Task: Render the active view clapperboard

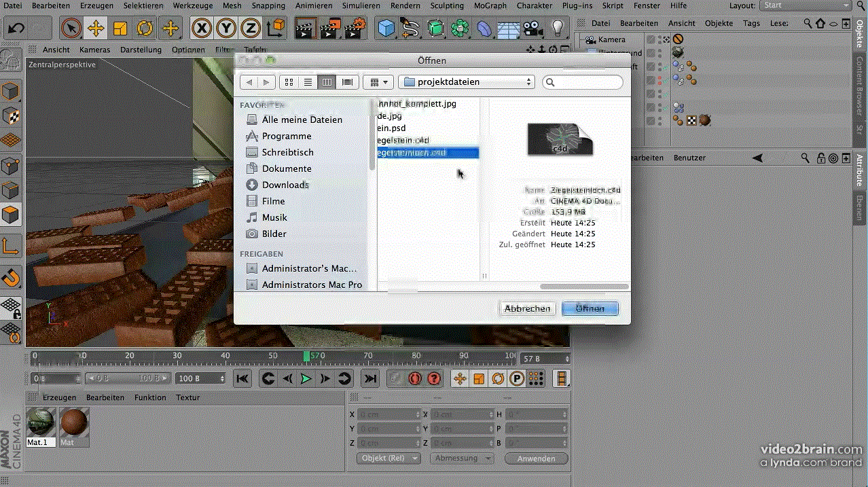Action: [306, 29]
